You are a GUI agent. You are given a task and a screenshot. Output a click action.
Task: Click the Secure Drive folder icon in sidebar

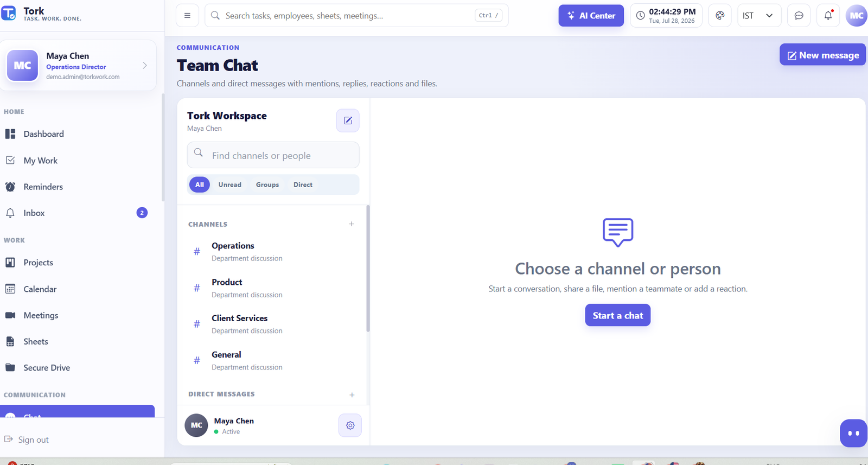click(10, 367)
